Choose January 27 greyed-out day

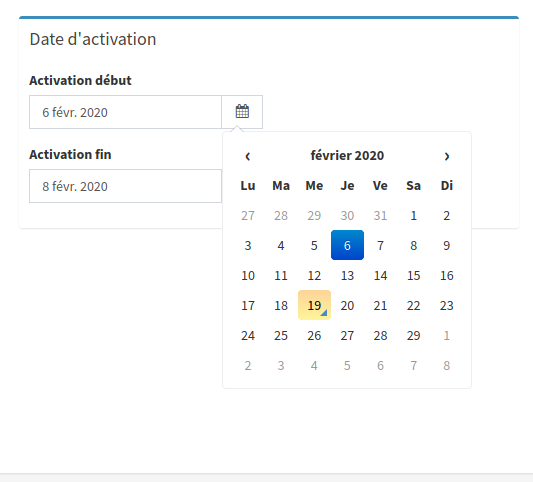248,215
